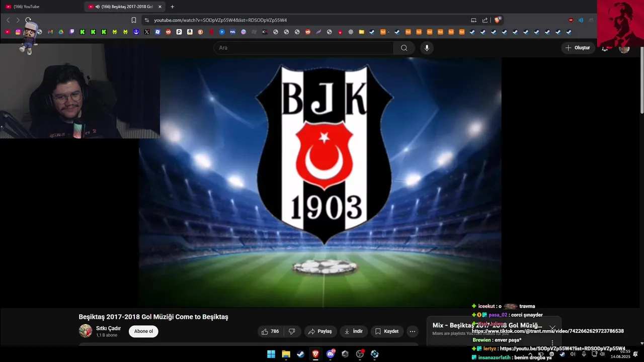Like the video with 786 likes
This screenshot has height=362, width=644.
point(270,331)
